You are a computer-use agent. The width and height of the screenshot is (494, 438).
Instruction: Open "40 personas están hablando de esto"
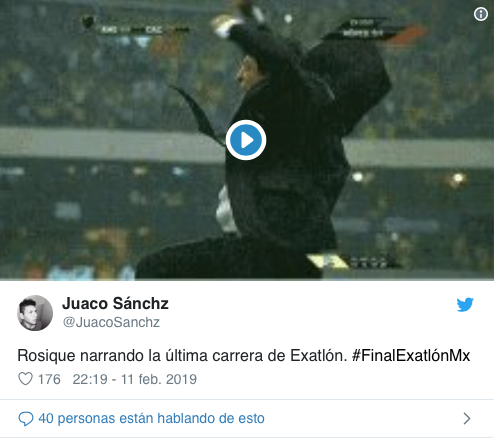[x=151, y=418]
